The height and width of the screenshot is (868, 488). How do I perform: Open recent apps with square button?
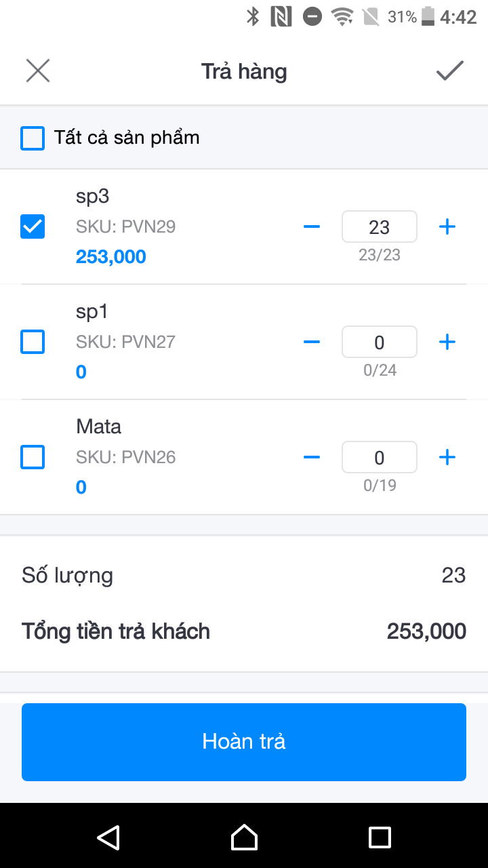[x=380, y=837]
